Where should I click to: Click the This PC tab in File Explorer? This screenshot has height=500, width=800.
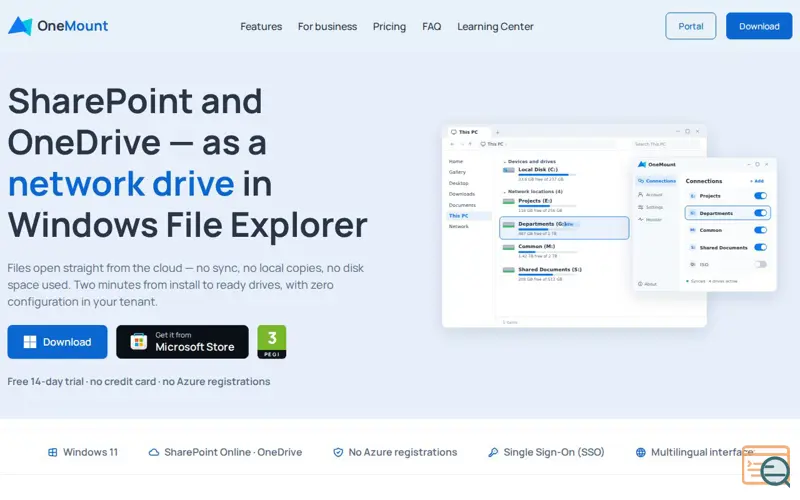pyautogui.click(x=468, y=132)
